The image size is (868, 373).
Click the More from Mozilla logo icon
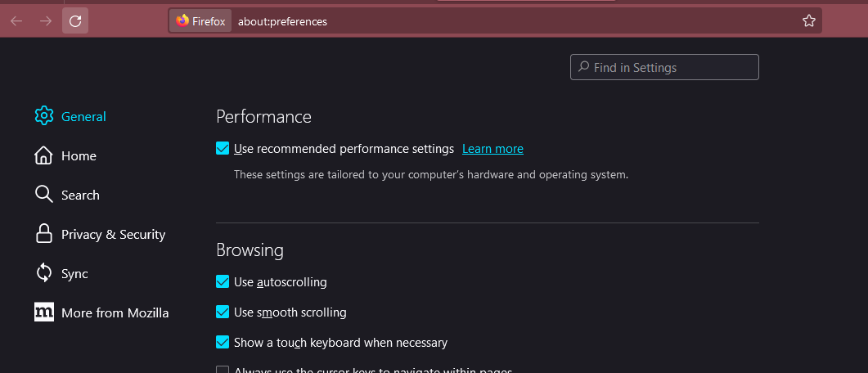(44, 312)
